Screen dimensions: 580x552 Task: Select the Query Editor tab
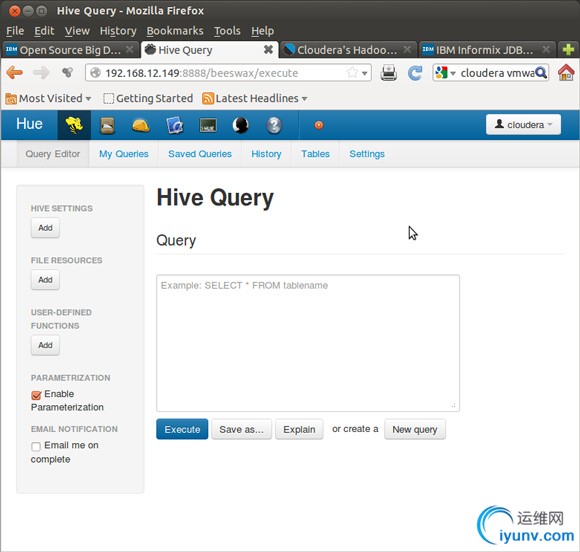(53, 154)
